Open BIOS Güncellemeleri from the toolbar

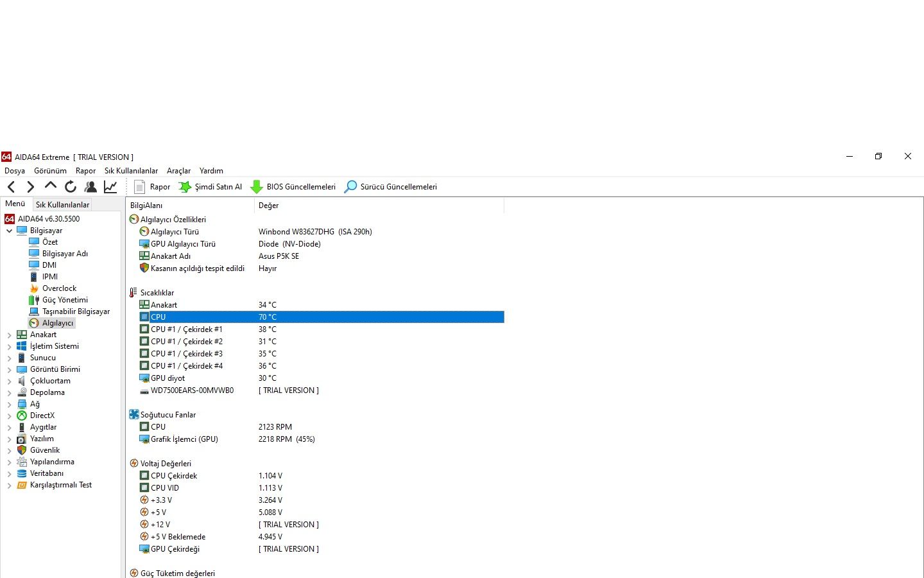[x=293, y=187]
